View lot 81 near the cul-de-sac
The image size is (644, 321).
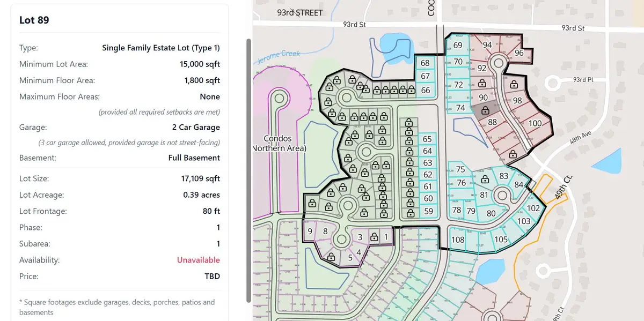click(x=484, y=195)
